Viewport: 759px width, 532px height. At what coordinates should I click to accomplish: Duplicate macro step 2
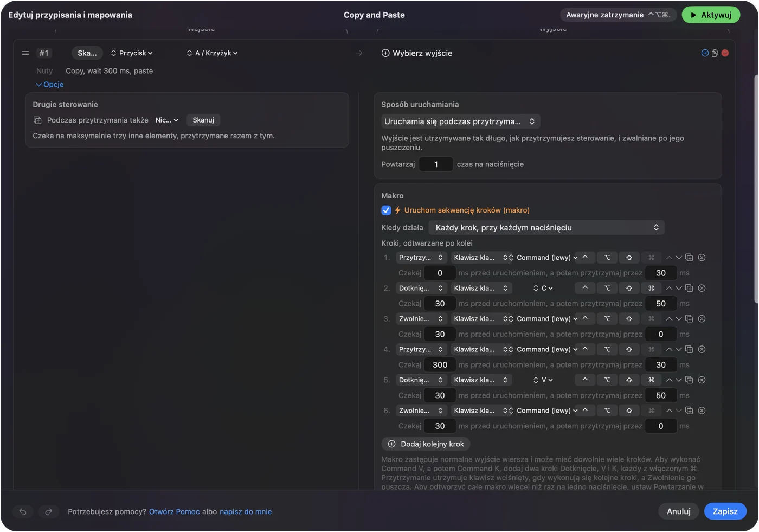[689, 288]
